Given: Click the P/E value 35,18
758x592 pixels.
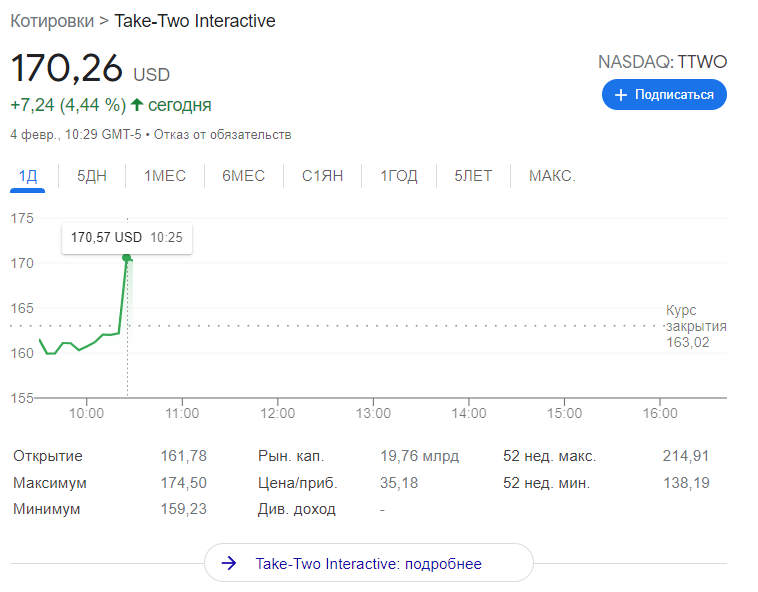Looking at the screenshot, I should tap(399, 483).
